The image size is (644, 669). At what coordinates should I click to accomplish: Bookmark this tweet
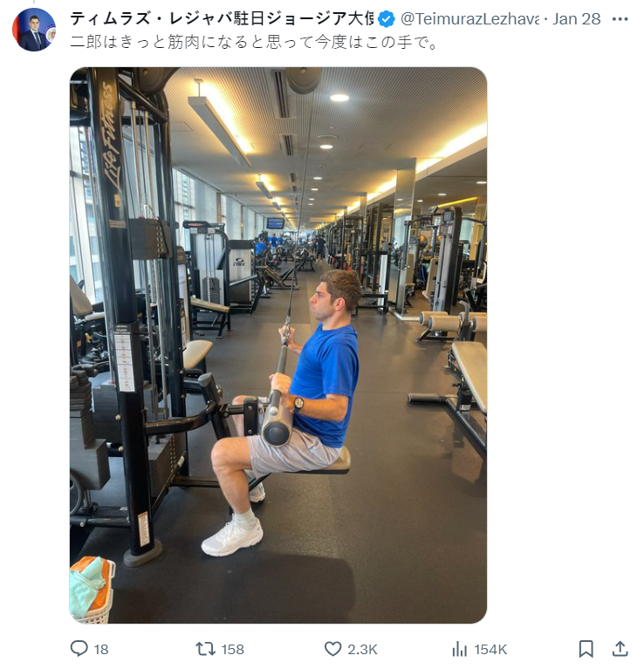(586, 649)
